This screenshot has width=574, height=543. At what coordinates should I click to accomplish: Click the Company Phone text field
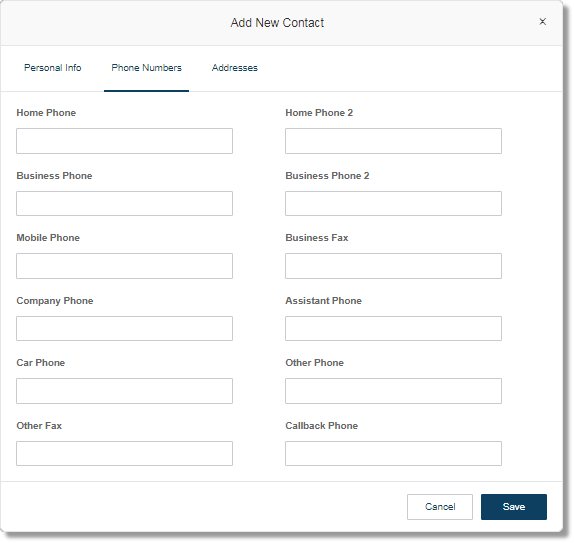pos(124,328)
